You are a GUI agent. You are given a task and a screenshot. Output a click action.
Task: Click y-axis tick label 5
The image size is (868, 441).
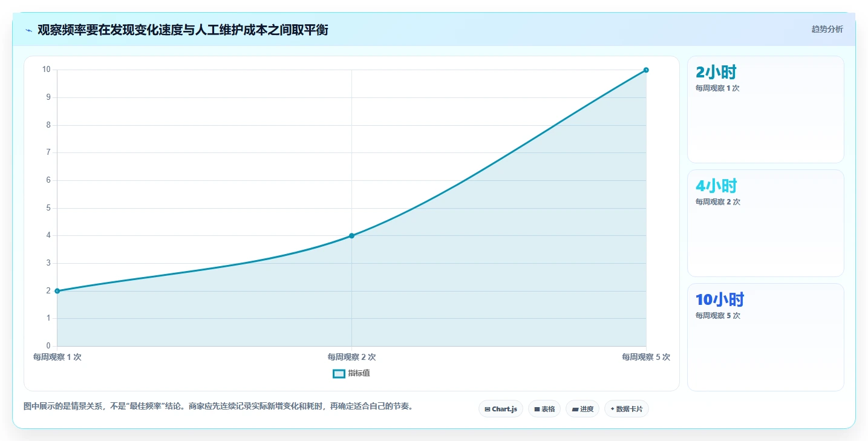pyautogui.click(x=48, y=208)
